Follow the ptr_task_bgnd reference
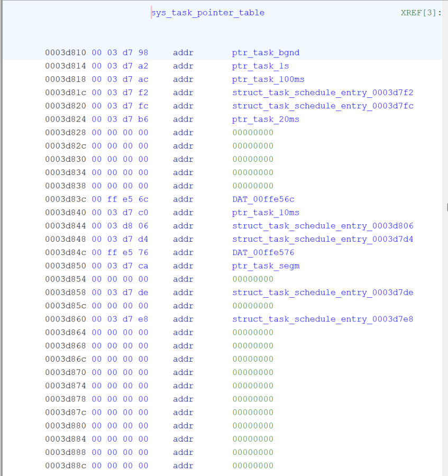This screenshot has height=476, width=448. 266,53
